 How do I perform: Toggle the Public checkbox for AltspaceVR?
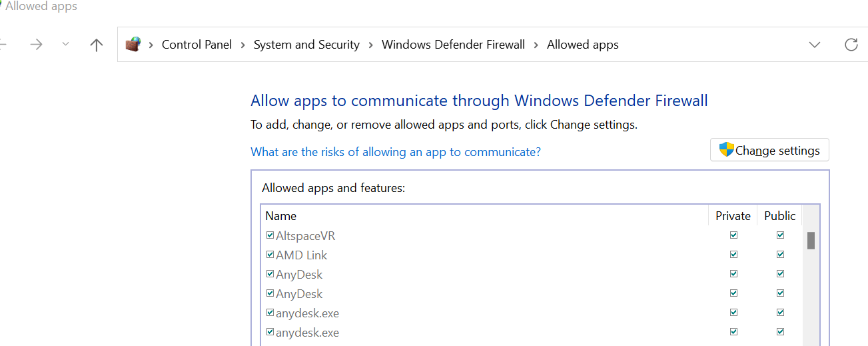tap(780, 235)
